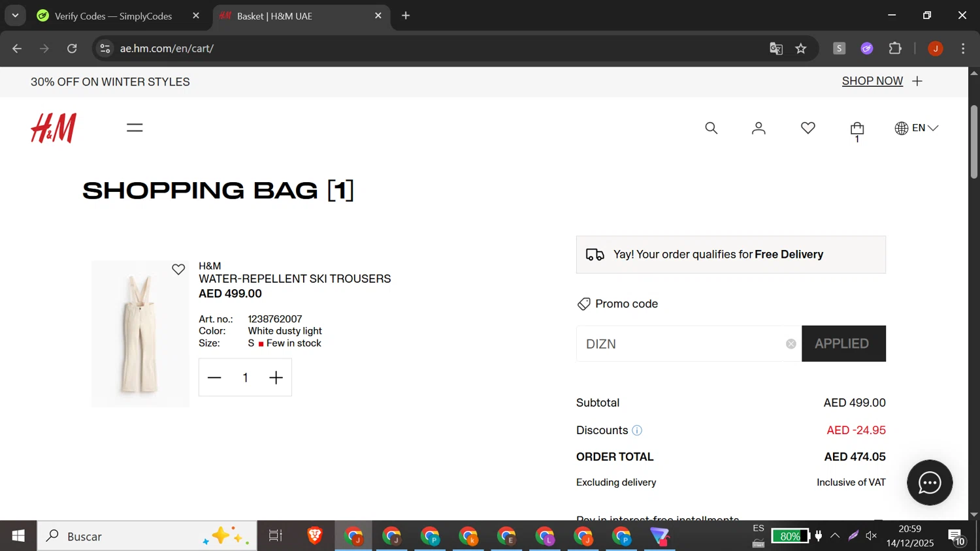980x551 pixels.
Task: Expand the winter styles banner plus
Action: click(917, 81)
